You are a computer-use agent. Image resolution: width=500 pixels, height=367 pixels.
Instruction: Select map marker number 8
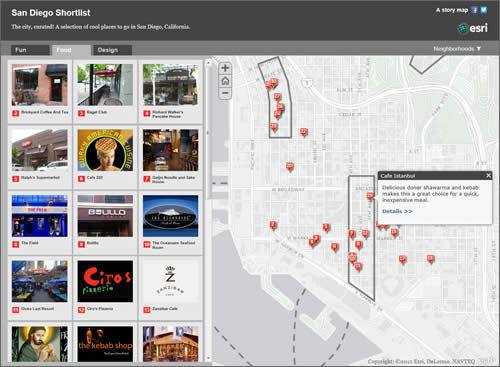pos(358,245)
